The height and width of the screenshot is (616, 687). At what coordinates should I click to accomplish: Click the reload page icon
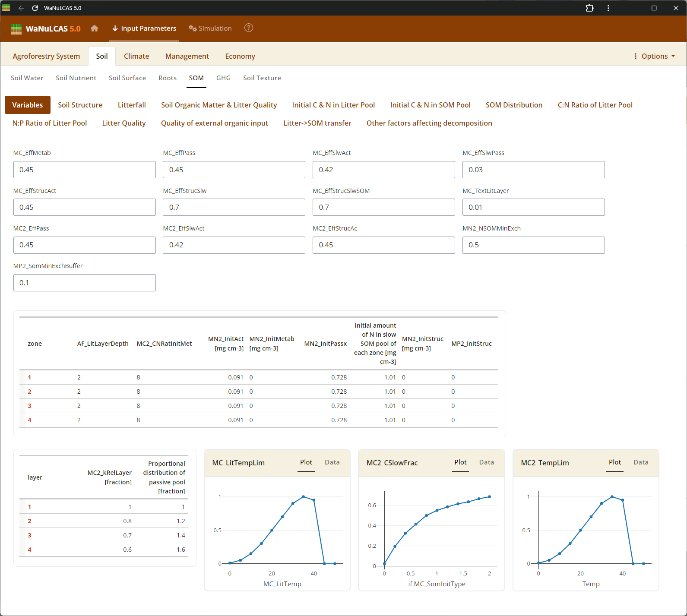tap(35, 8)
